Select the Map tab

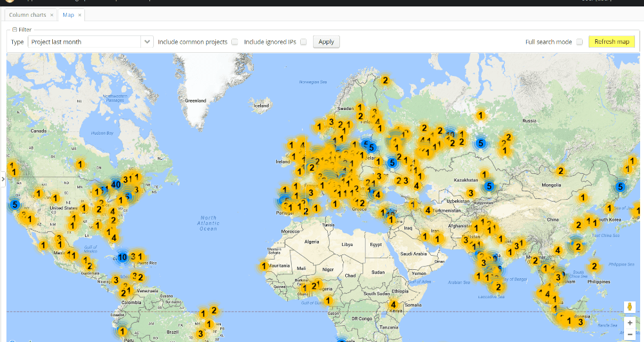68,15
